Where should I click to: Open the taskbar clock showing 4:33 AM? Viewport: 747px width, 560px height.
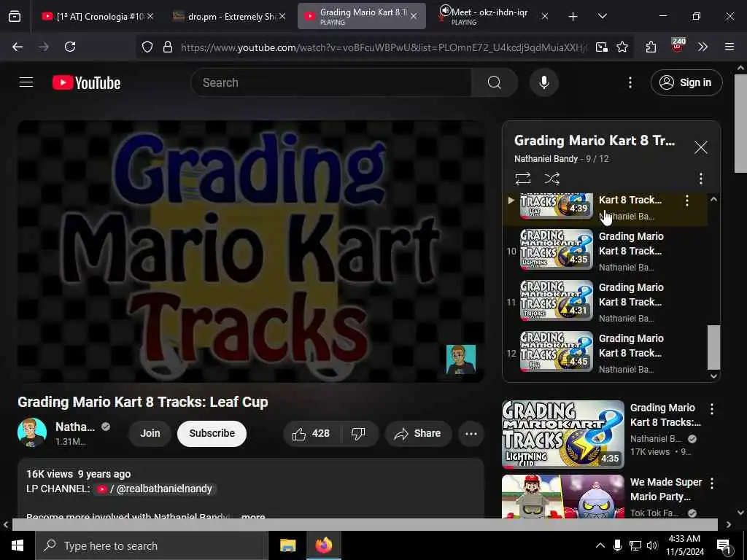pyautogui.click(x=684, y=545)
